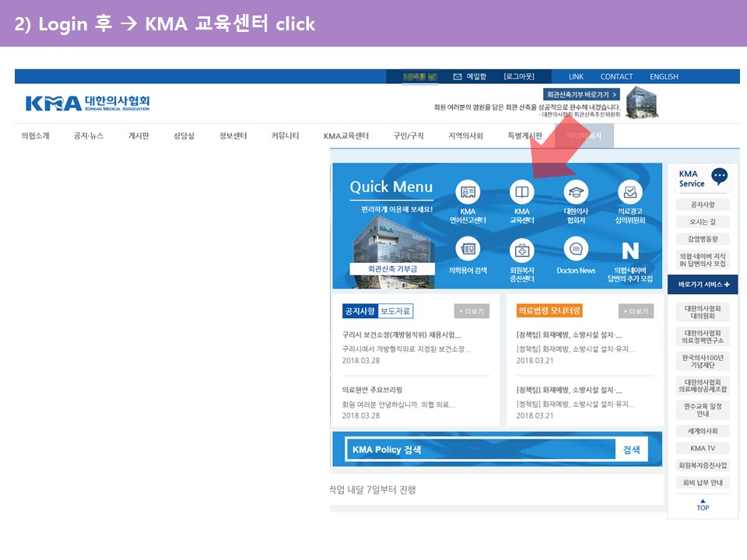Click the KMA Service chat bubble icon
Image resolution: width=747 pixels, height=560 pixels.
click(719, 177)
